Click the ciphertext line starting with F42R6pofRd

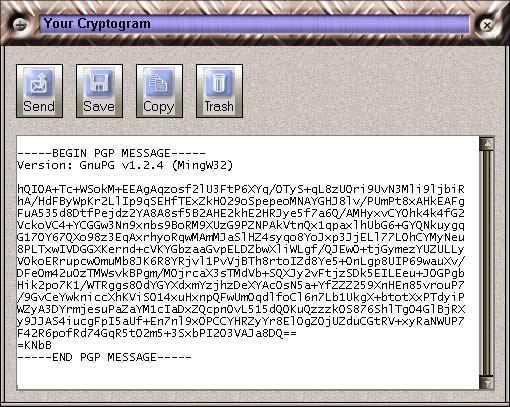click(x=157, y=333)
